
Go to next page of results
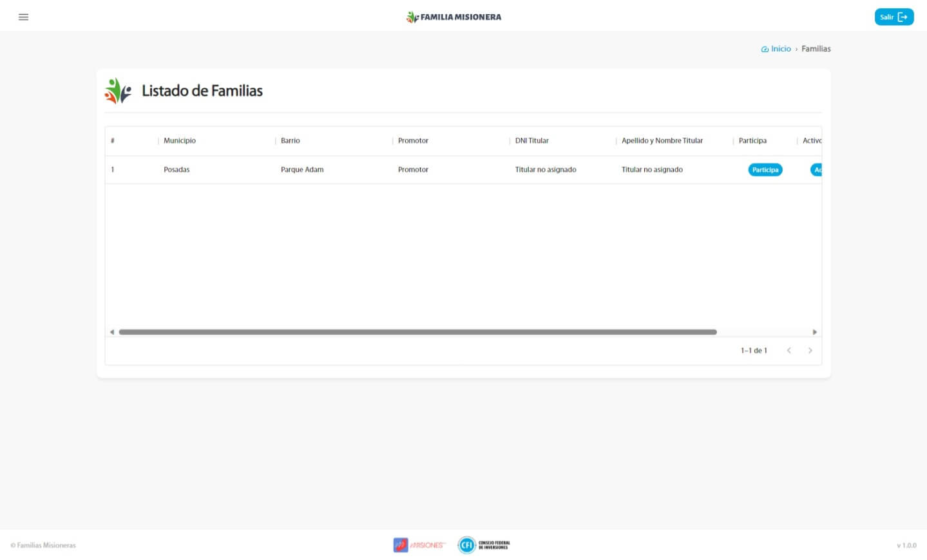point(810,351)
